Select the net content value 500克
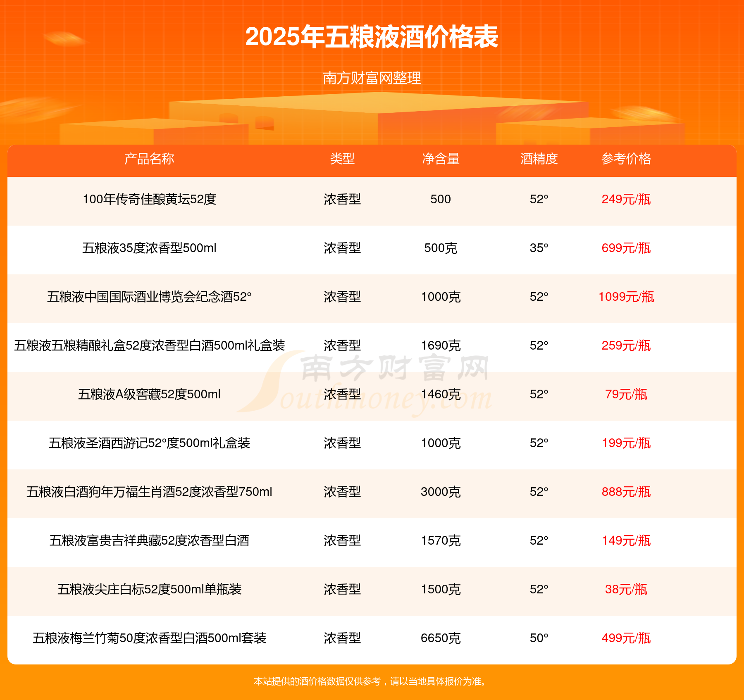This screenshot has width=744, height=700. pyautogui.click(x=441, y=248)
